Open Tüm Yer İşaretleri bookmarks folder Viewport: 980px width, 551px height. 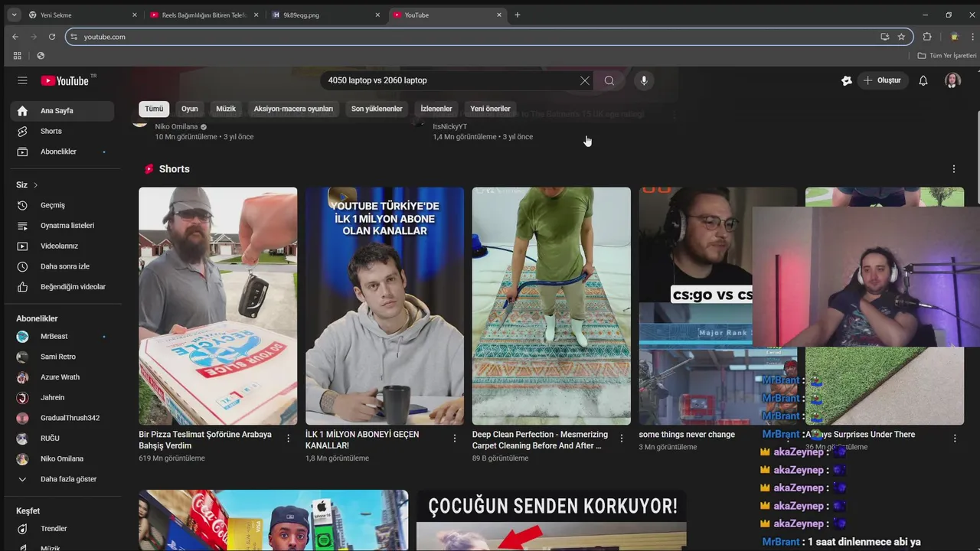click(947, 56)
